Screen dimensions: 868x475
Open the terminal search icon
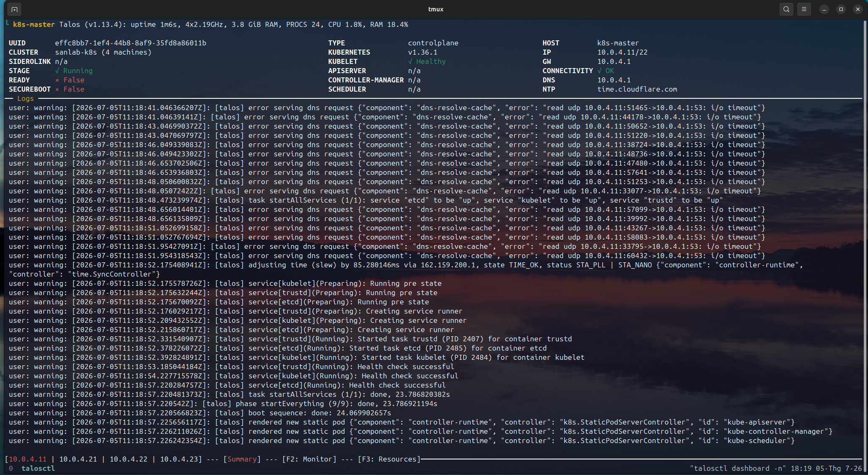click(x=786, y=9)
